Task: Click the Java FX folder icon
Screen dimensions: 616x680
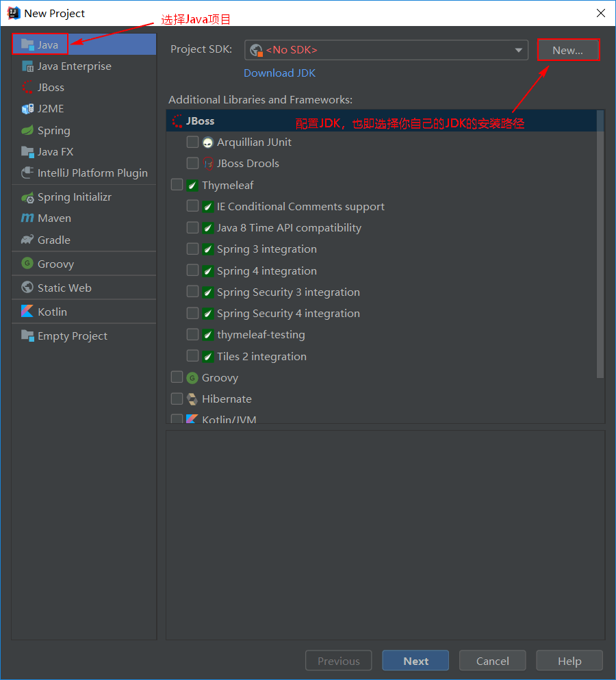Action: point(27,152)
